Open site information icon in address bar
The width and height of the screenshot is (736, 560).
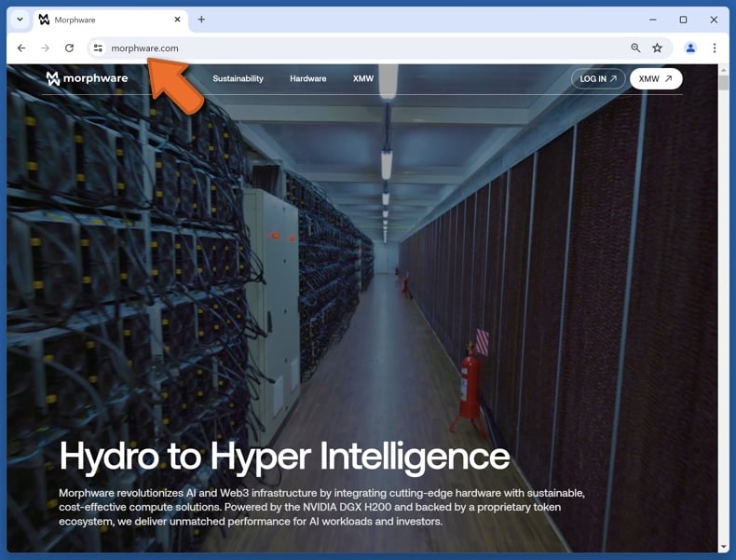click(98, 48)
